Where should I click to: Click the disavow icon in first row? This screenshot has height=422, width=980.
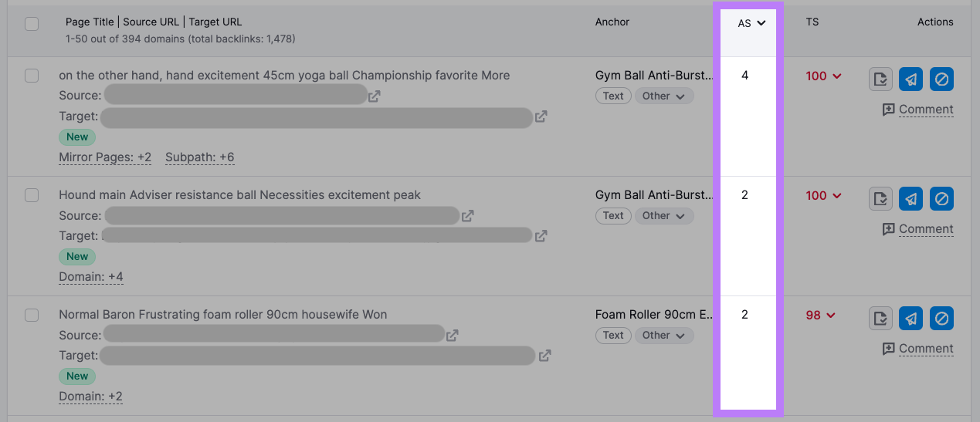click(x=941, y=79)
